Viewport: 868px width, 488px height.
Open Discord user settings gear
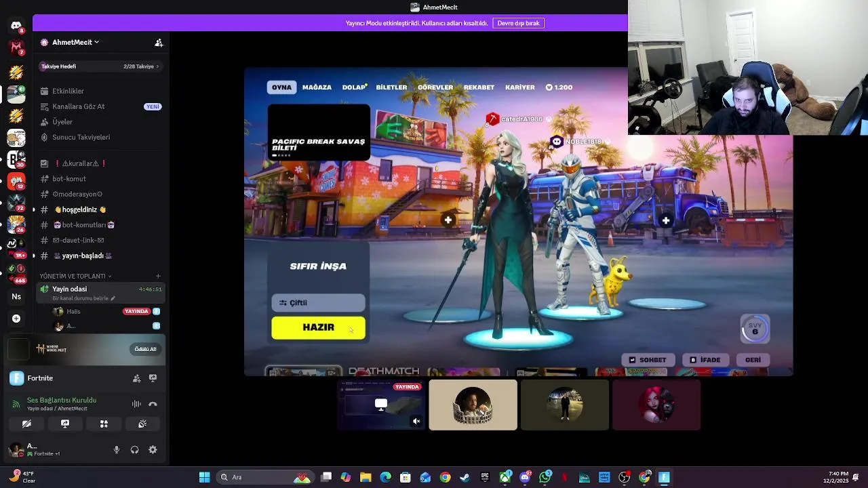(153, 449)
